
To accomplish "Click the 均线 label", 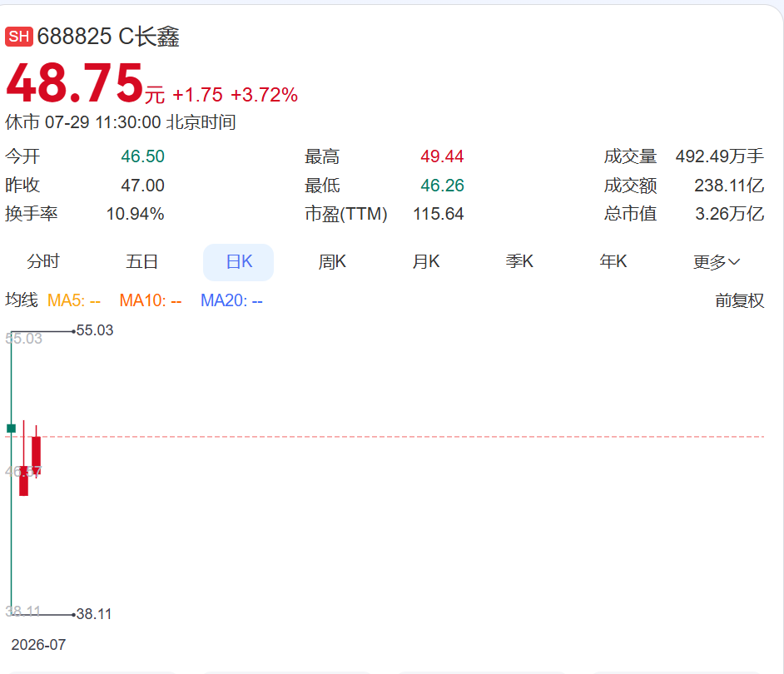I will (x=22, y=300).
